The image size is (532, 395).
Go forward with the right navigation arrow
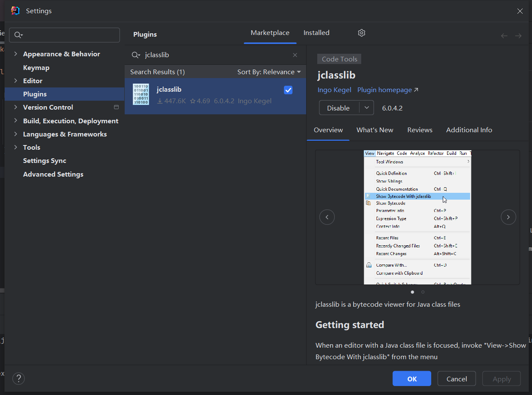(x=518, y=36)
